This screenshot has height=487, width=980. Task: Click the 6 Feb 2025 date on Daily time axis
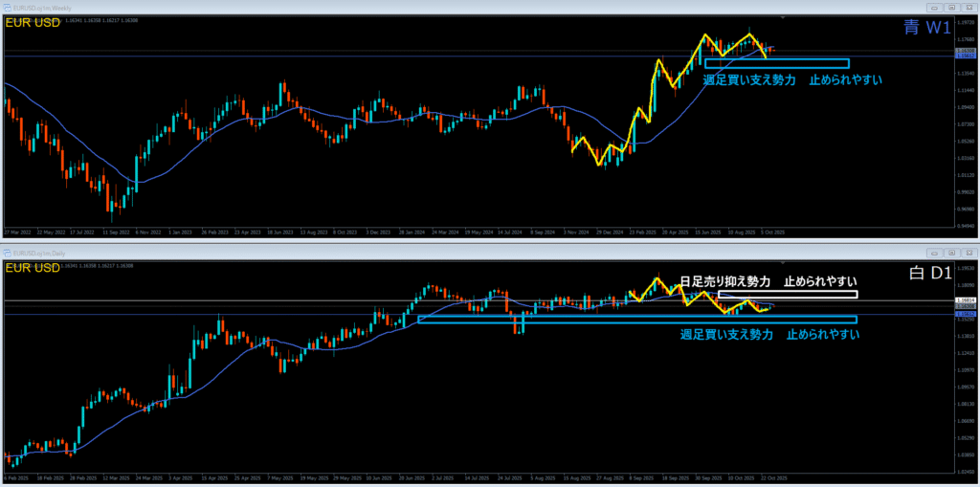pyautogui.click(x=16, y=477)
